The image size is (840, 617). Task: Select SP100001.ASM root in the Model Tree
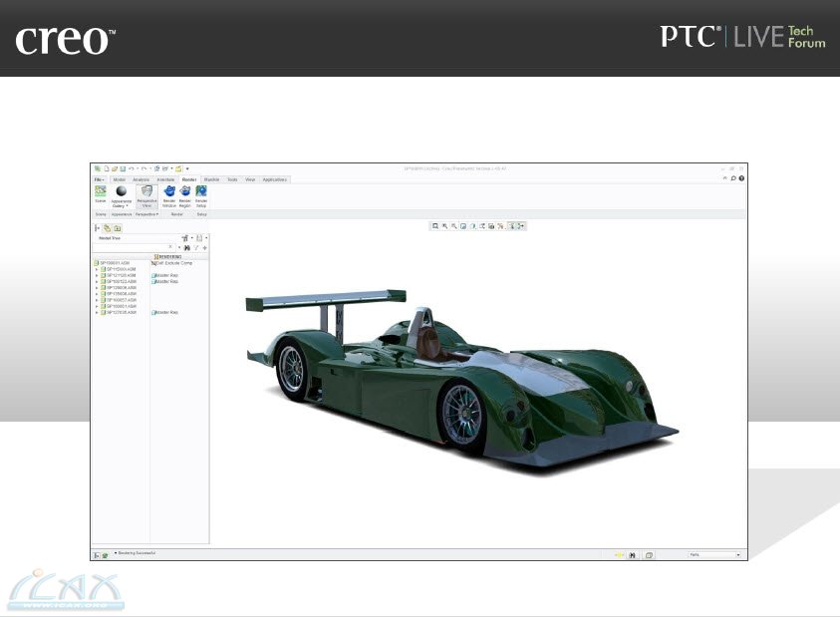(115, 263)
